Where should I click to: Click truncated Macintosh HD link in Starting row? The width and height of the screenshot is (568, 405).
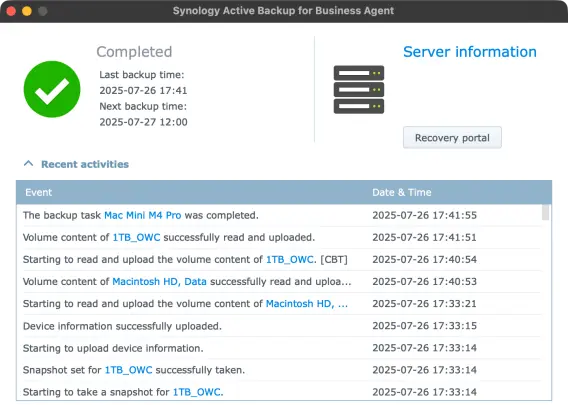pos(306,304)
